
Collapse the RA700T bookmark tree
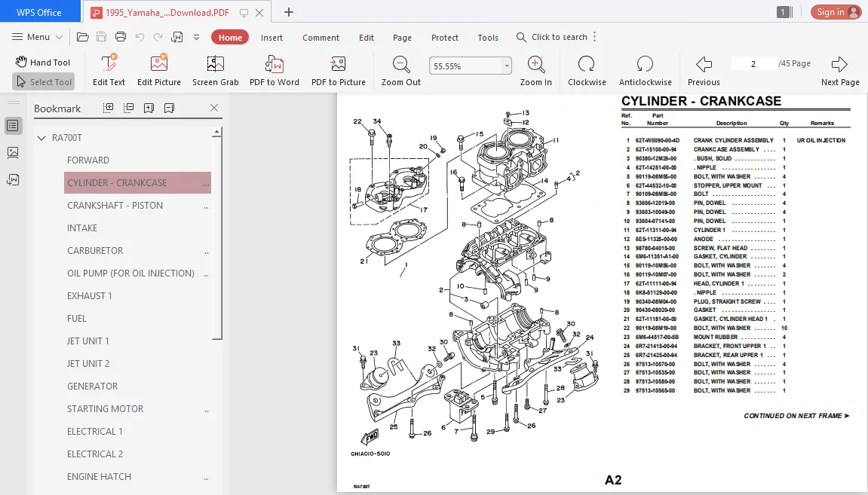coord(41,138)
